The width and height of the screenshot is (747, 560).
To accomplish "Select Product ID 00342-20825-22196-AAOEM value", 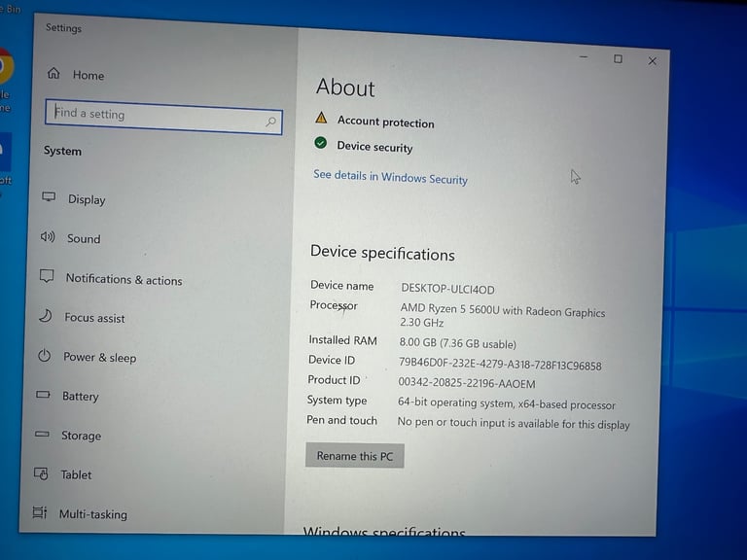I will (467, 383).
